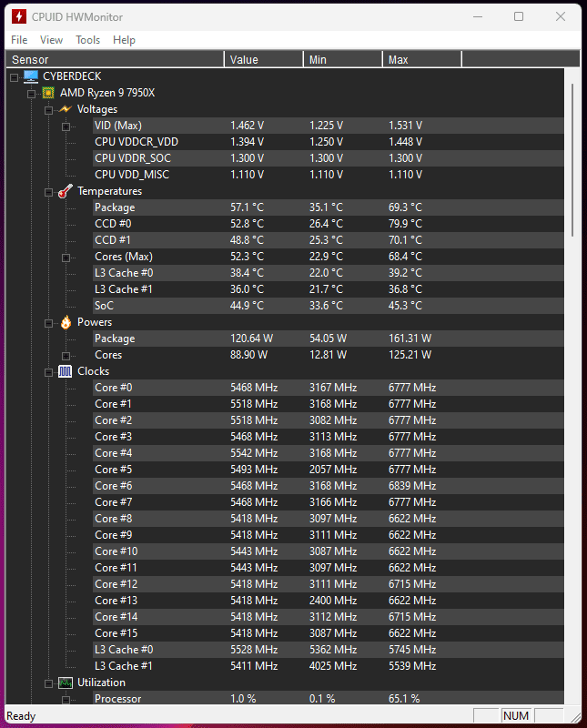Screen dimensions: 587x728
Task: Click the 5542 MHz value cell
Action: (254, 453)
